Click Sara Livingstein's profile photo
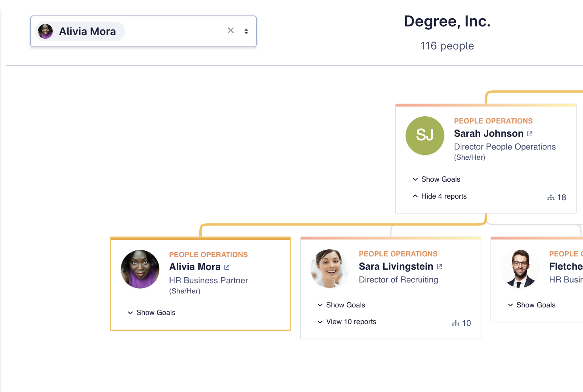 (330, 269)
